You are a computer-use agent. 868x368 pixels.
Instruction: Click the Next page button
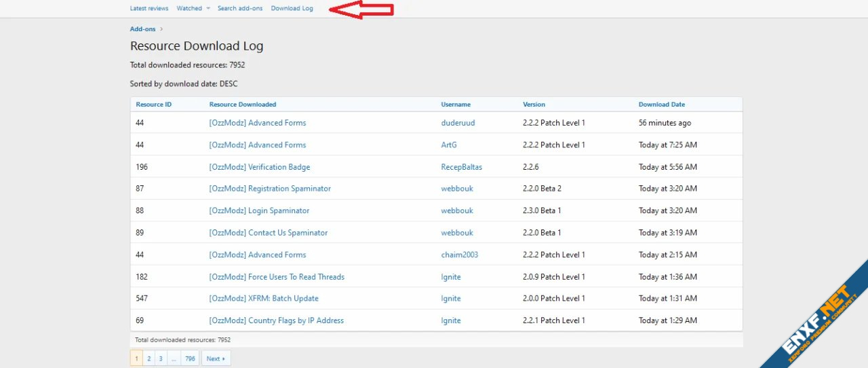tap(216, 358)
